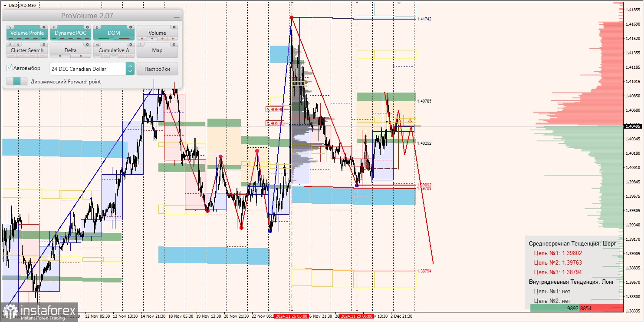Click the contract selector up/down arrows

pos(130,69)
